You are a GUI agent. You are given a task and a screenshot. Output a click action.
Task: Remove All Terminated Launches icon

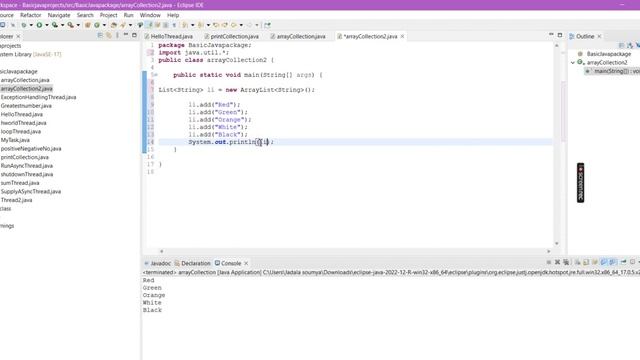566,262
